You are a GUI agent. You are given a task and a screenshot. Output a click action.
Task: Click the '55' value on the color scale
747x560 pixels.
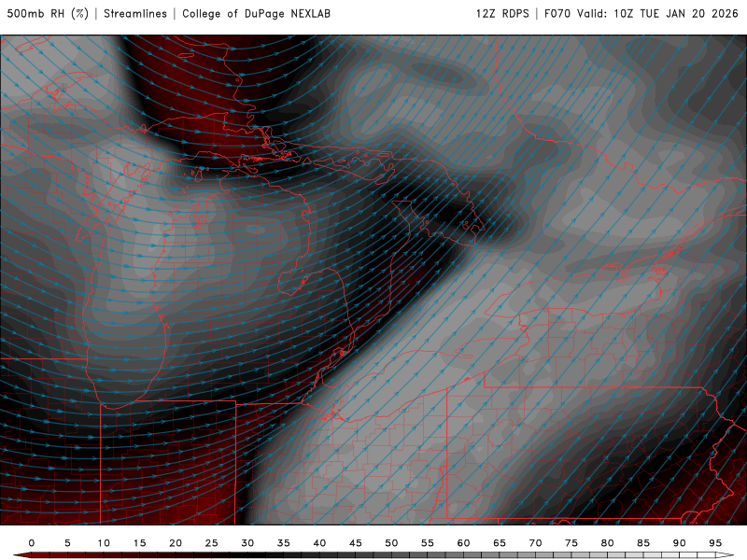(x=428, y=543)
